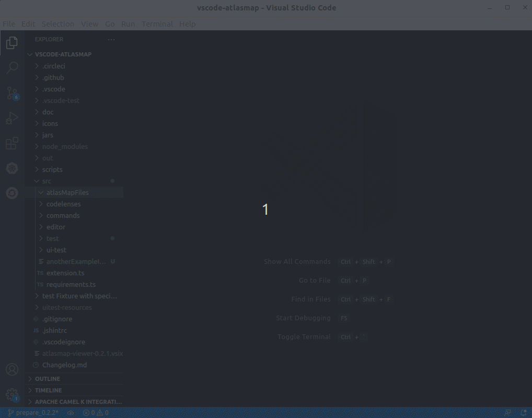The image size is (532, 418).
Task: Open the Manage gear icon
Action: [11, 394]
